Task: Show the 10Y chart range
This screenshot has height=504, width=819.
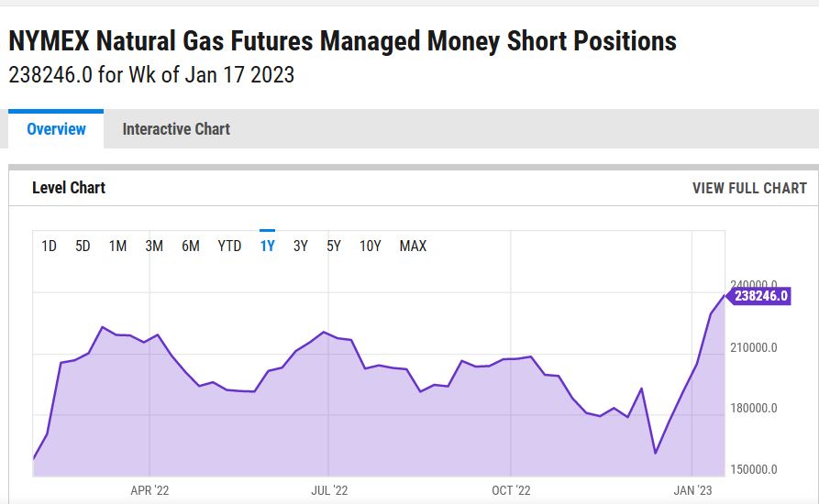Action: 370,246
